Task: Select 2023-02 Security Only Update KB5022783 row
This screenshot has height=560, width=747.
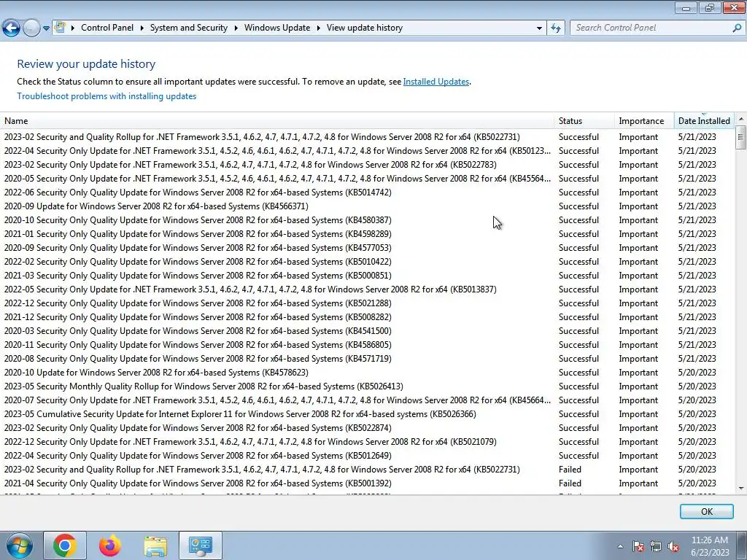Action: pyautogui.click(x=367, y=165)
